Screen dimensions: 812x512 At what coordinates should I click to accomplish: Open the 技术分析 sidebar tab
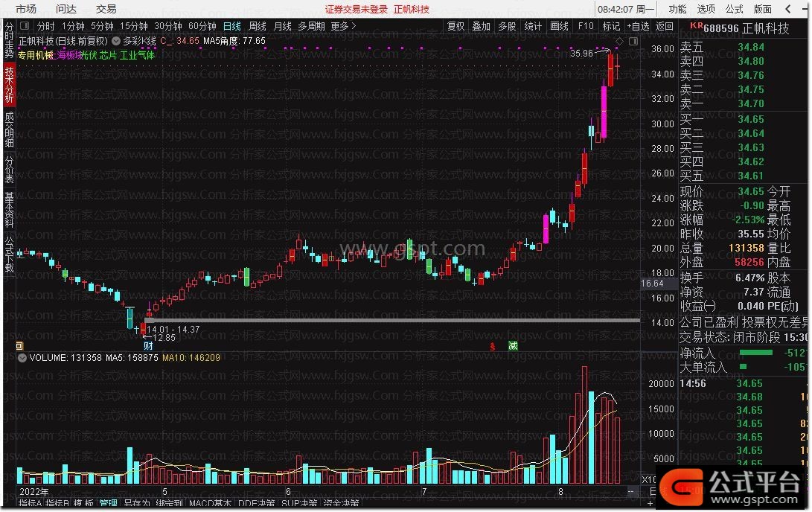[x=10, y=84]
